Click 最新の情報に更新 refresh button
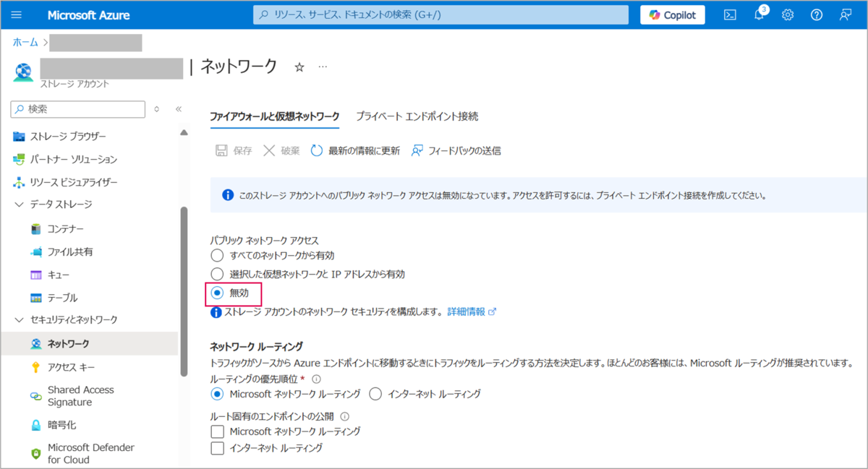868x469 pixels. point(355,151)
